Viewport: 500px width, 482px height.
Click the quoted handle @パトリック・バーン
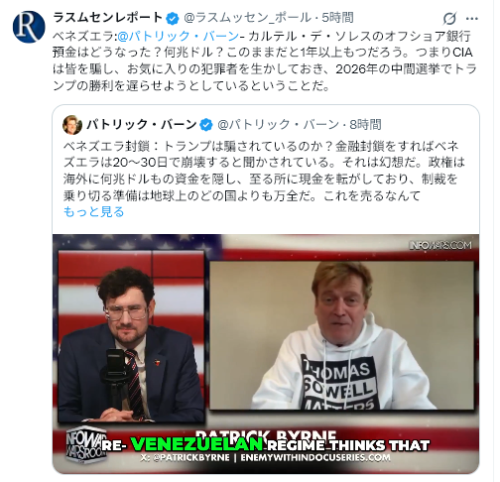pyautogui.click(x=278, y=125)
